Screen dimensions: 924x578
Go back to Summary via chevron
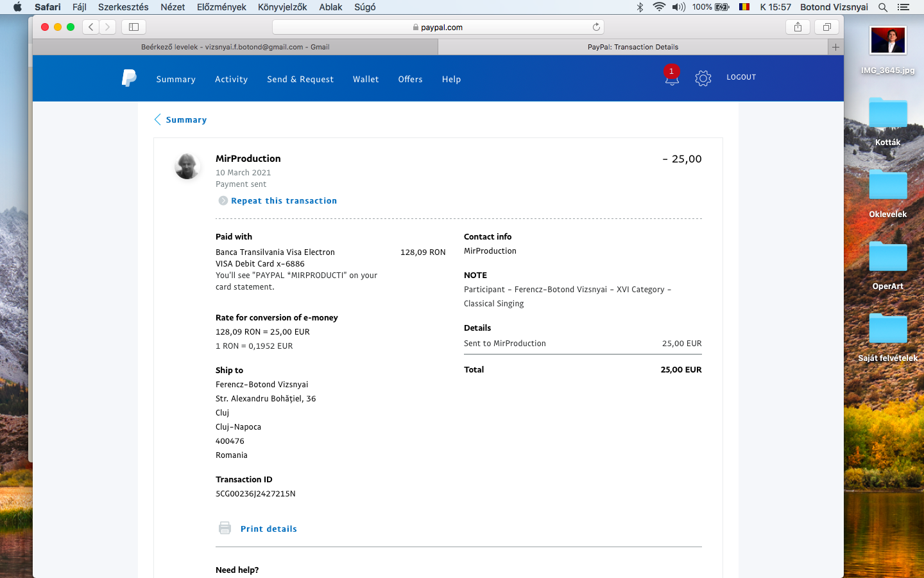(158, 119)
